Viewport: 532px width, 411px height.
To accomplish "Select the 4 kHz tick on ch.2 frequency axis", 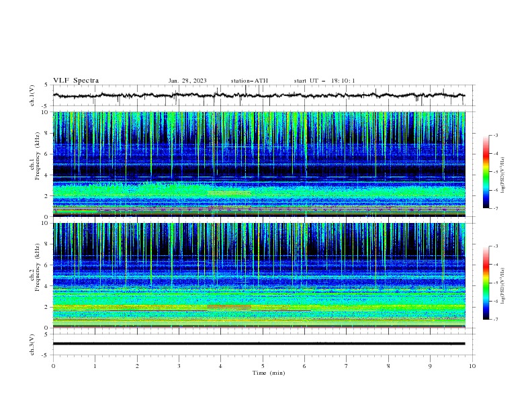I will 47,286.
